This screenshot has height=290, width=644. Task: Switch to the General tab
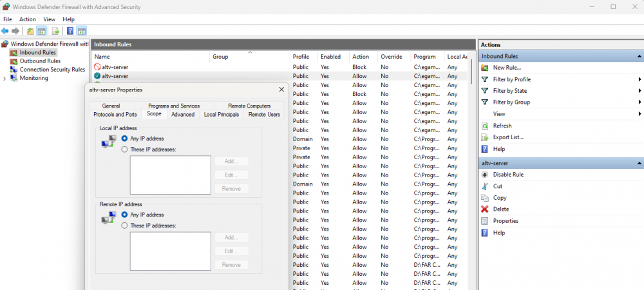pos(111,106)
